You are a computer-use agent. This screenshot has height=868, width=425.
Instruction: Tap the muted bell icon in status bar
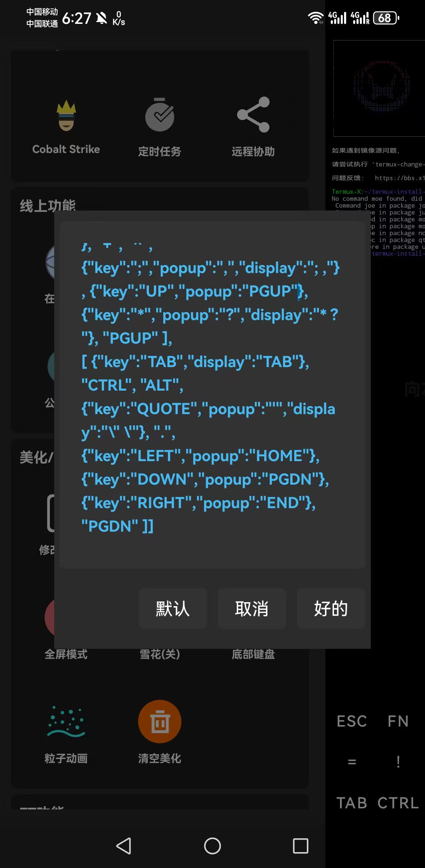(x=102, y=18)
